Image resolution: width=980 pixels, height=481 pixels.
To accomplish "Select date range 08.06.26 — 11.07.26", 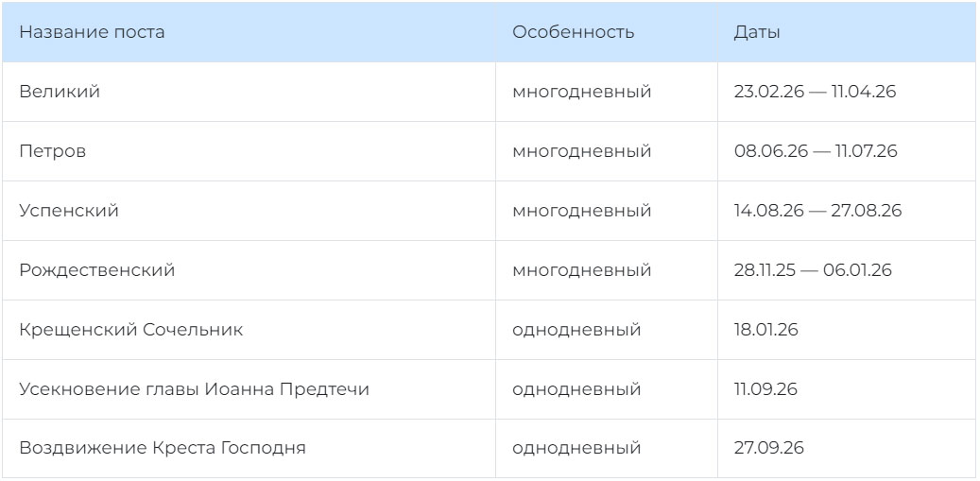I will 816,151.
